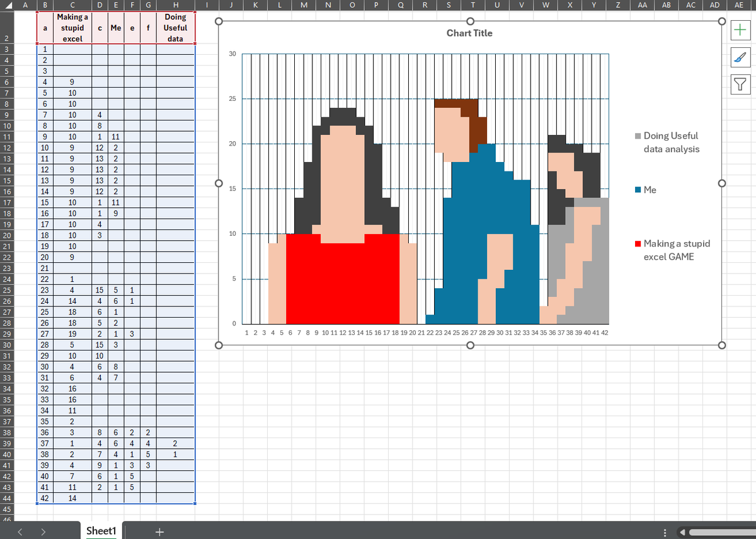Screen dimensions: 756x539
Task: Open the Chart Elements plus button
Action: [740, 30]
